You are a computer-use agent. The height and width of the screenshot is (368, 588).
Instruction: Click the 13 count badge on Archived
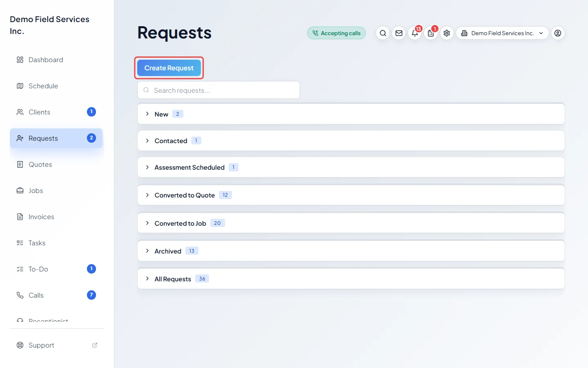point(192,251)
